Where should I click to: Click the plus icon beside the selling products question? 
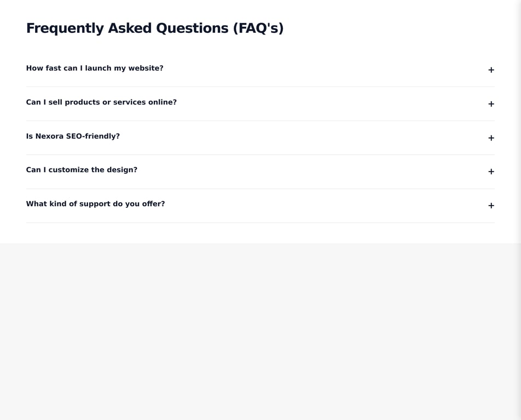[491, 104]
